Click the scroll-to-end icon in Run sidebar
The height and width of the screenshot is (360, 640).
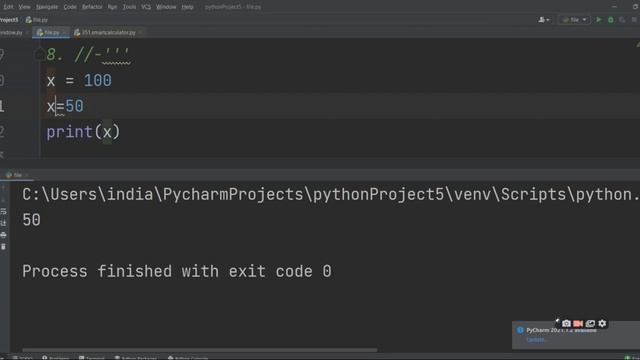(x=4, y=223)
